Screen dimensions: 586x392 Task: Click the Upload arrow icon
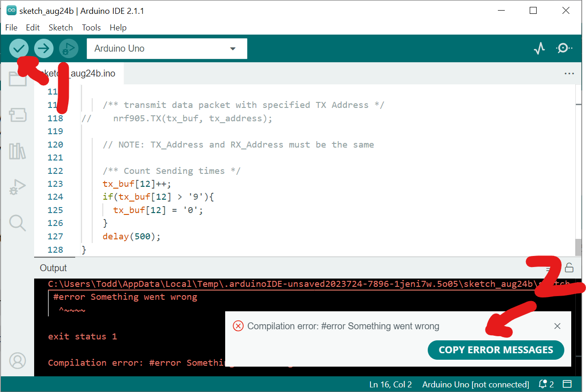(43, 48)
